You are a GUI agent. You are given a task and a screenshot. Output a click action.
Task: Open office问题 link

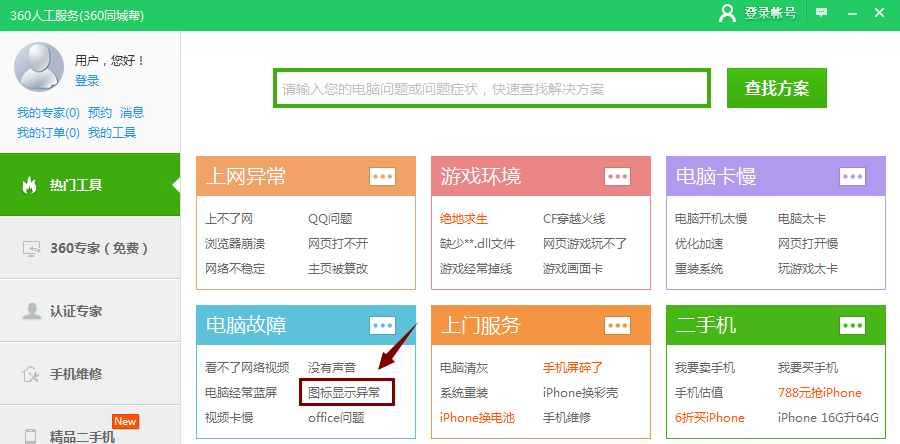(x=336, y=418)
